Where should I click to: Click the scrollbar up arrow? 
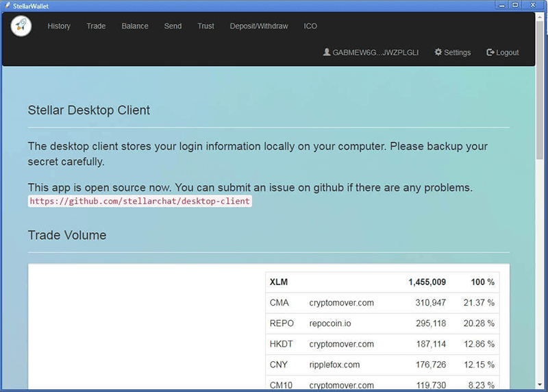[540, 16]
